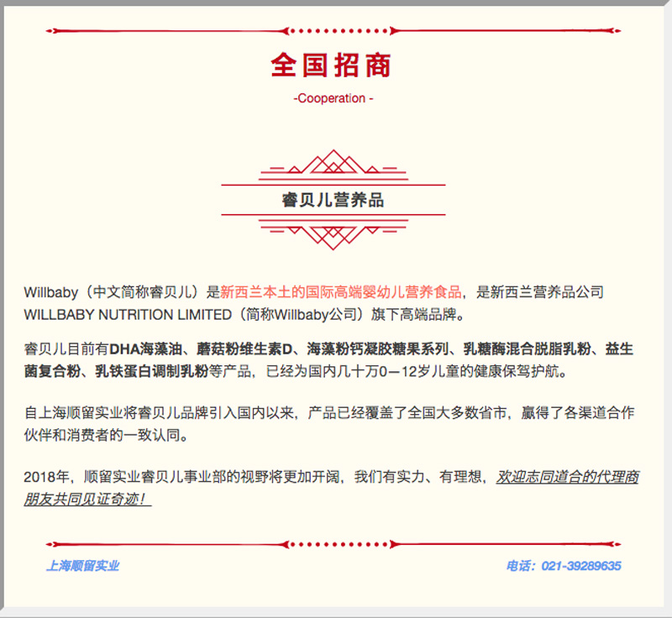Viewport: 672px width, 618px height.
Task: Click the diamond ornament above 睿贝儿营养品
Action: 333,165
